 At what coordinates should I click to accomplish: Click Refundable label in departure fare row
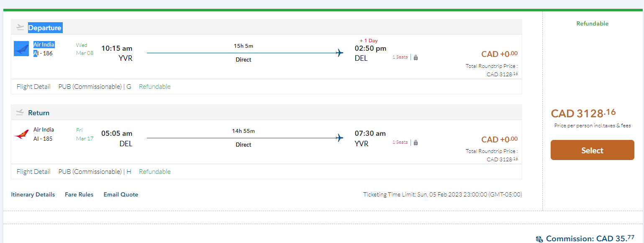pyautogui.click(x=155, y=87)
